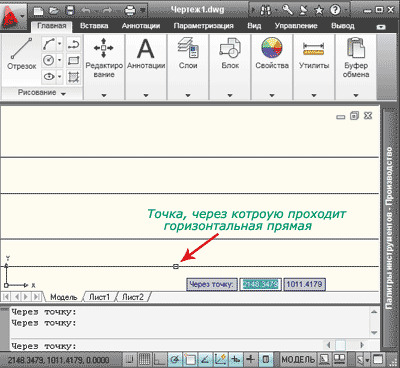
Task: Select the Ellipse tool in Рисование panel
Action: tap(49, 77)
